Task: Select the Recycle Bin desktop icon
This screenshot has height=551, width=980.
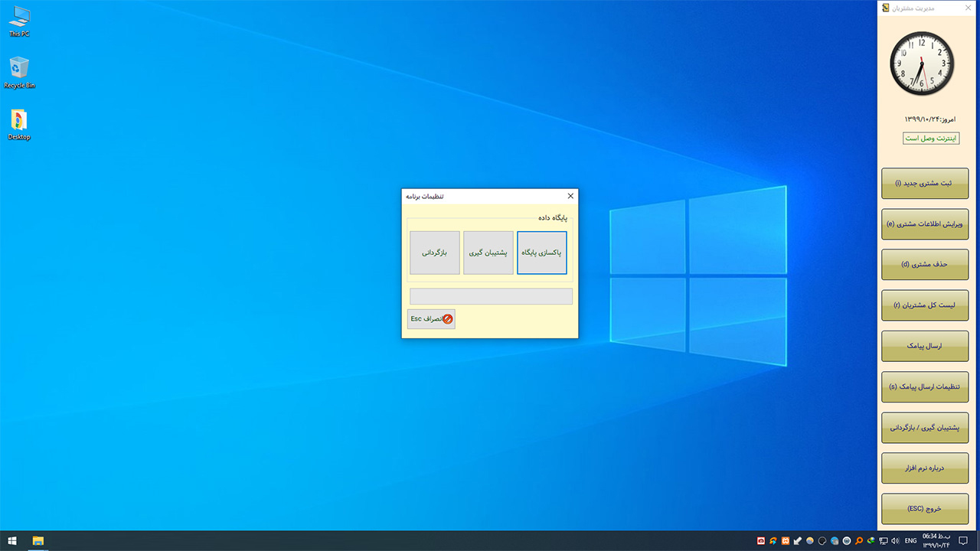Action: click(x=19, y=73)
